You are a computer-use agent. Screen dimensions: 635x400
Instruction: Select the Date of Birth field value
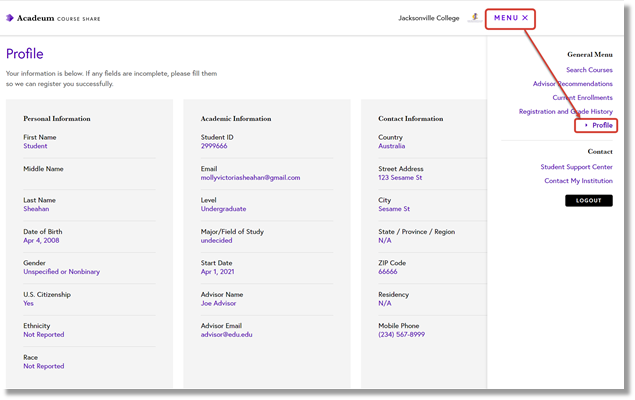(41, 240)
